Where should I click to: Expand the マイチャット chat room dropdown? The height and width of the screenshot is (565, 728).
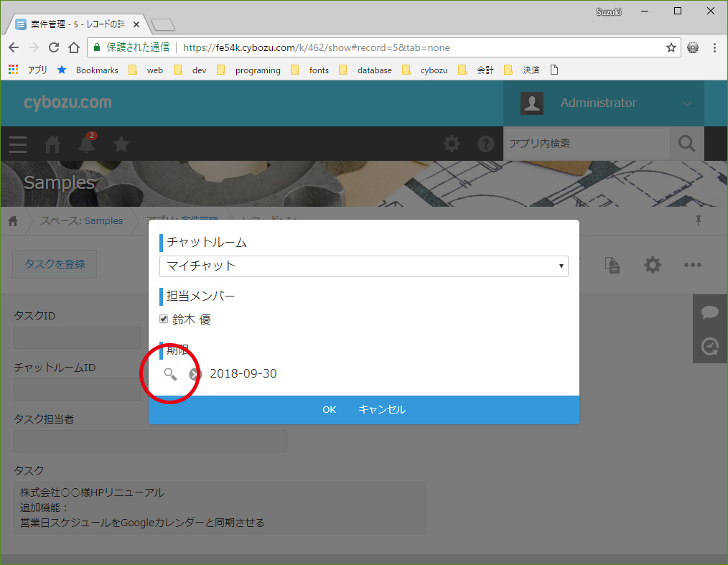click(363, 266)
